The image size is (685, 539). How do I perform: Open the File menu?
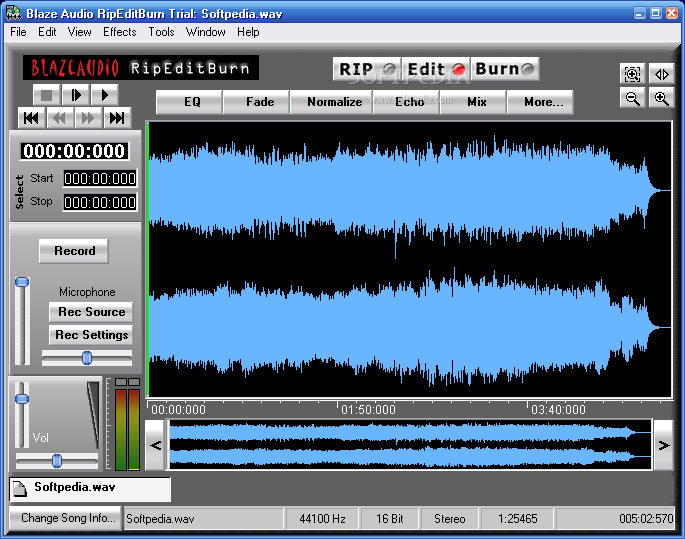click(x=18, y=32)
